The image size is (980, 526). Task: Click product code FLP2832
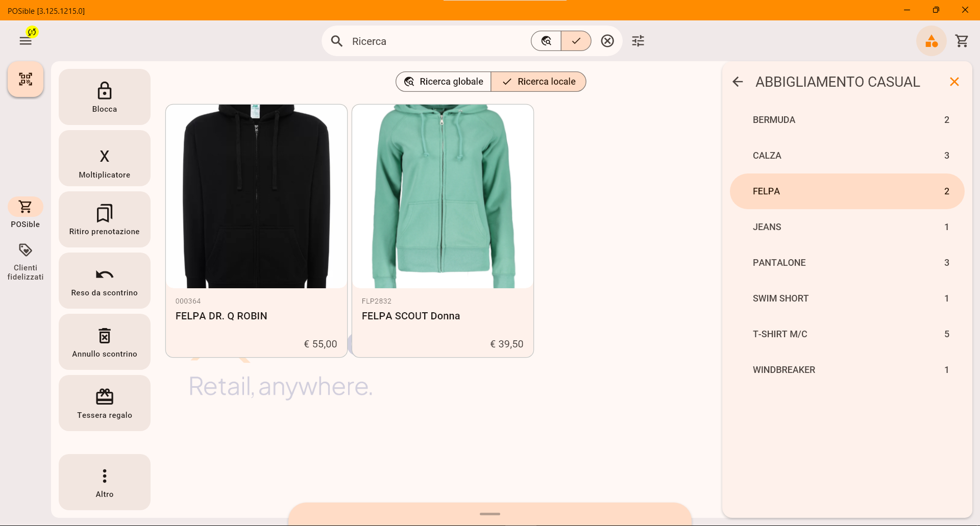click(x=377, y=301)
